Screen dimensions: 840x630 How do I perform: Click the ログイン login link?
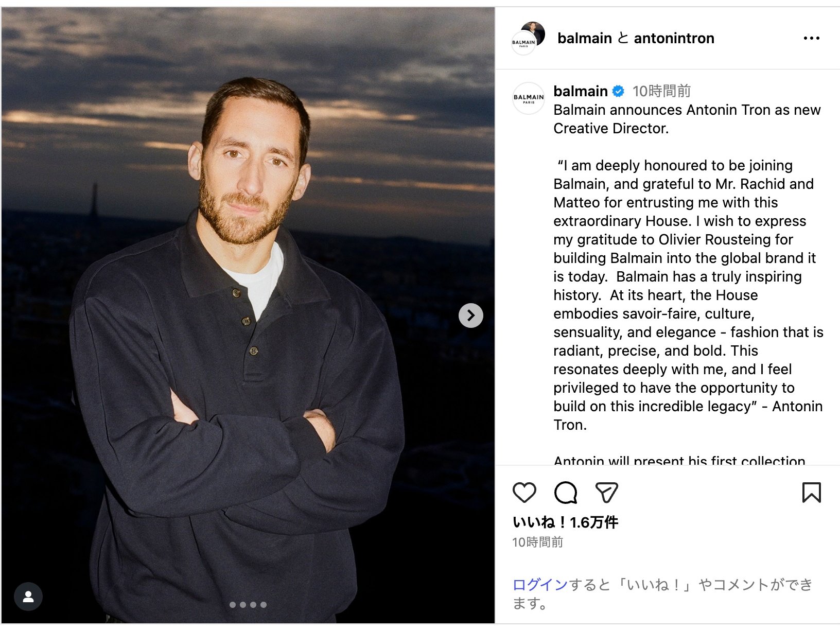(540, 585)
